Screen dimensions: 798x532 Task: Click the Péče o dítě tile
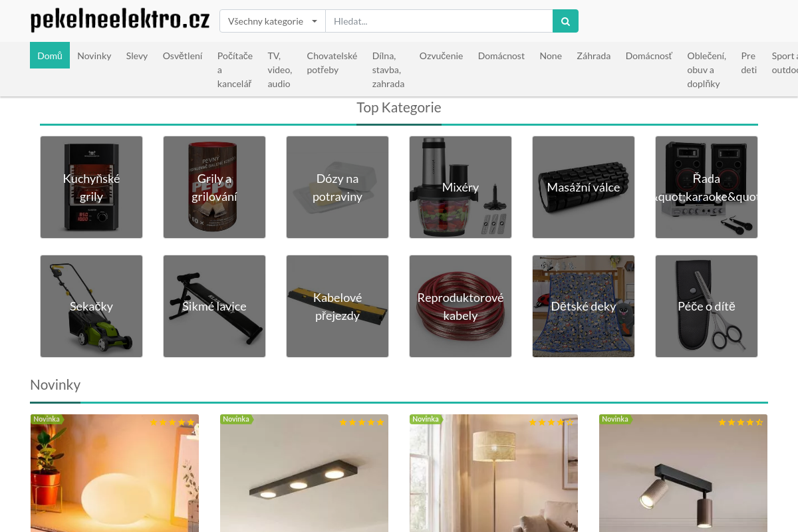point(706,307)
